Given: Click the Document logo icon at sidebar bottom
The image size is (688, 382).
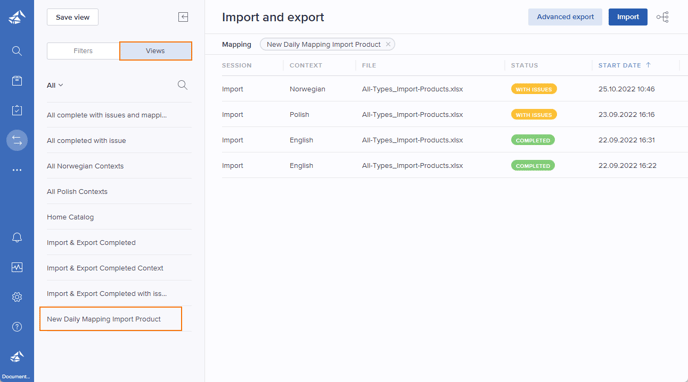Looking at the screenshot, I should click(17, 357).
